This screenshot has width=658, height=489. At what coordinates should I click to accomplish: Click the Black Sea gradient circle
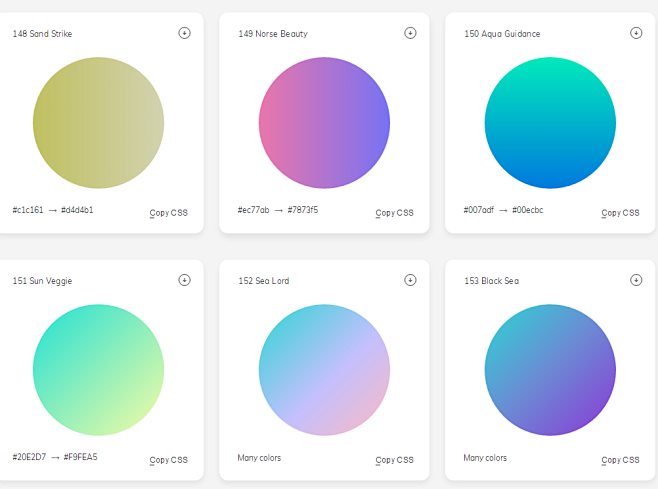pos(550,370)
